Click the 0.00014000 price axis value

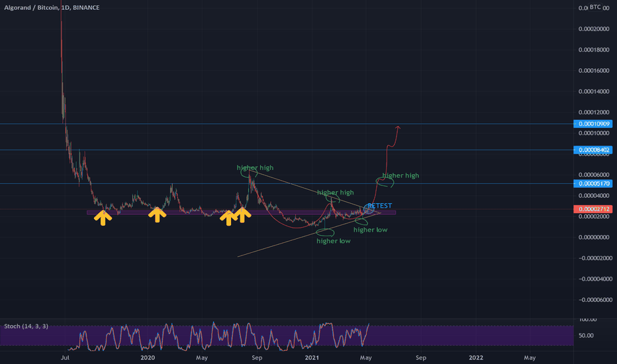[x=594, y=91]
